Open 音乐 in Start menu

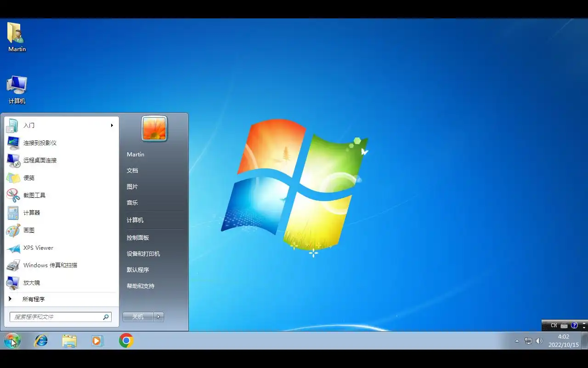(132, 202)
